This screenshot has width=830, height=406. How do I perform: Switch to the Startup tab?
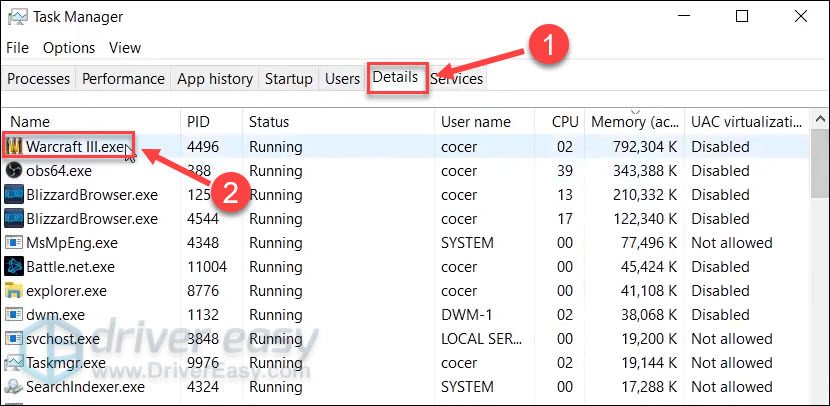[288, 79]
